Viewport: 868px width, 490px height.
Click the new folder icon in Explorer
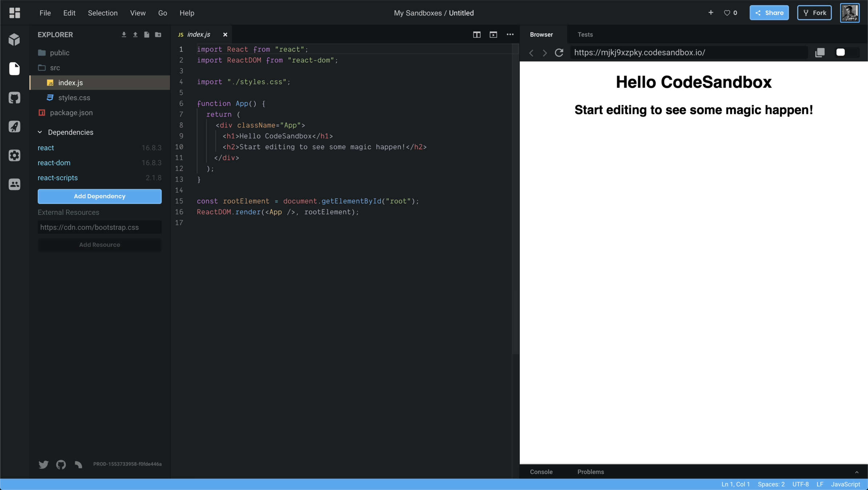pyautogui.click(x=158, y=34)
